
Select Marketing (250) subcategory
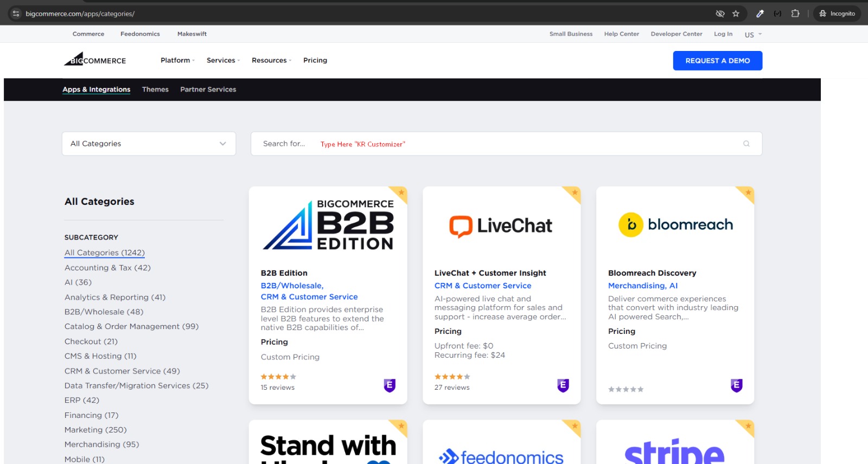click(95, 430)
